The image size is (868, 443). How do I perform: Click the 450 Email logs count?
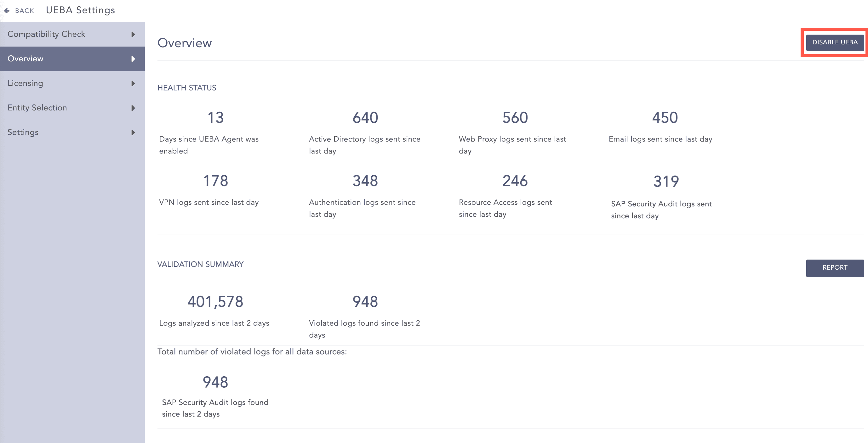coord(665,118)
